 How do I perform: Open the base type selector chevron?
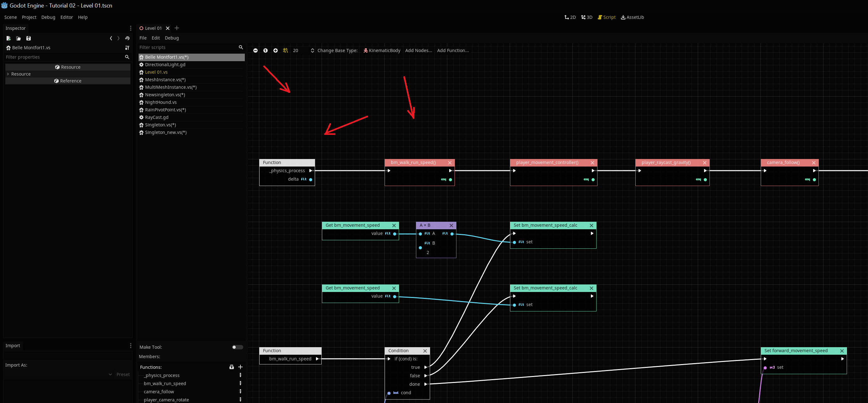click(x=312, y=50)
